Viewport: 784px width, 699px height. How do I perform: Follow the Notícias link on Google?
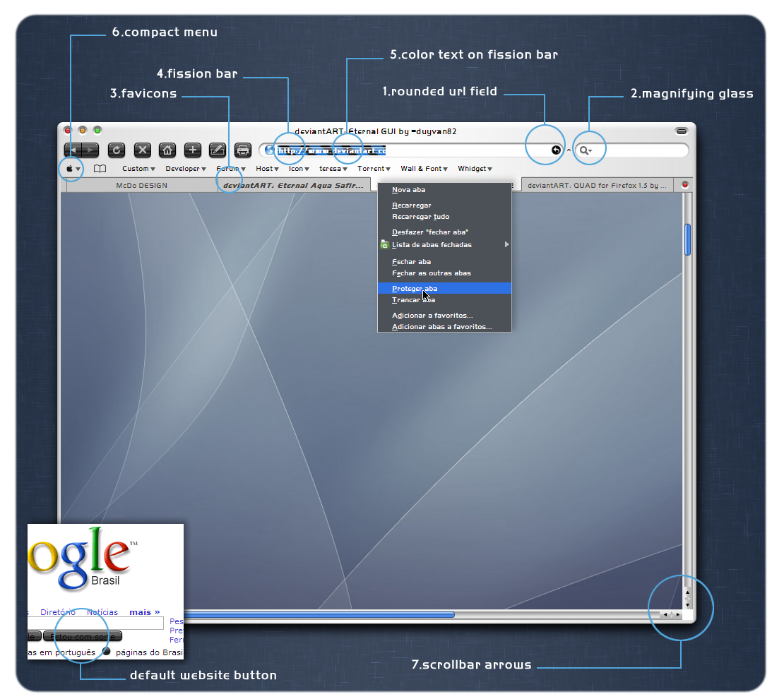102,612
